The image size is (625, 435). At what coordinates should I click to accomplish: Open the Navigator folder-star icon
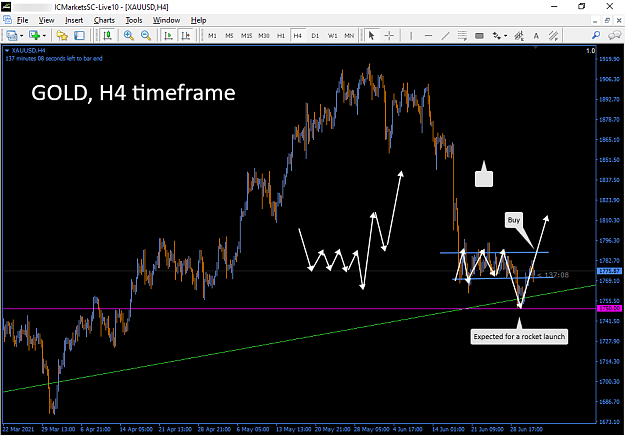pos(62,35)
